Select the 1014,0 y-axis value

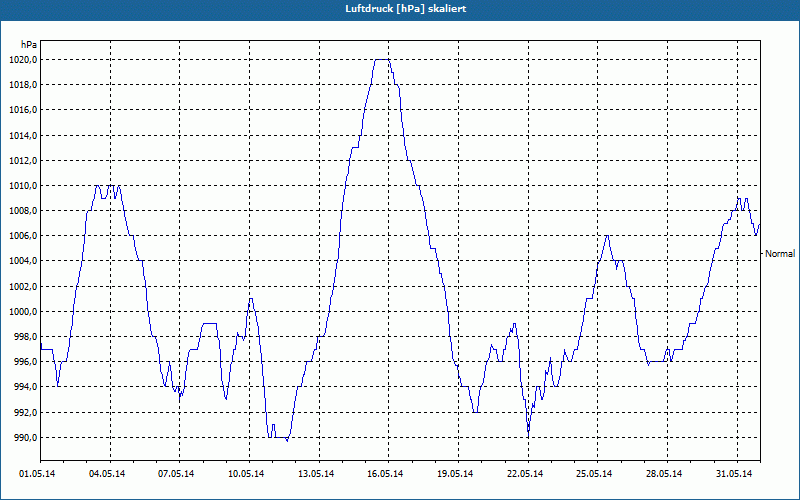click(23, 135)
